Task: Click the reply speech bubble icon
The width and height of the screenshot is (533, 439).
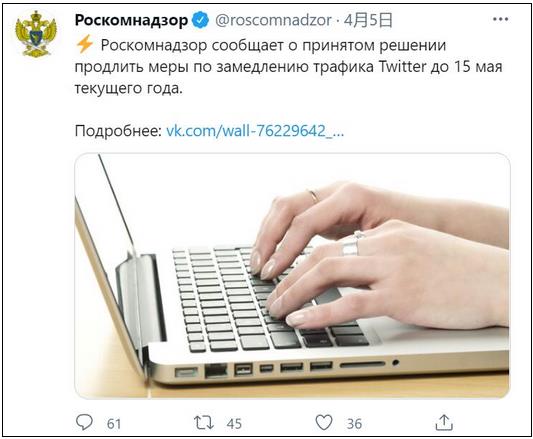Action: tap(84, 422)
